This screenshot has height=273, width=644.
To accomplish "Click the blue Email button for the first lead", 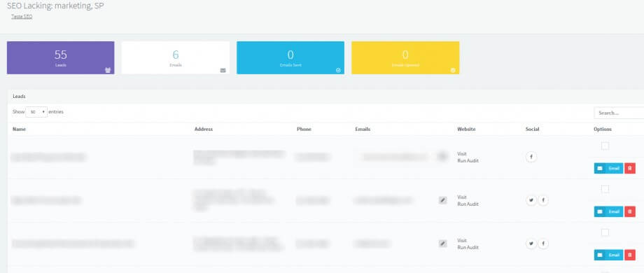I will [x=609, y=168].
